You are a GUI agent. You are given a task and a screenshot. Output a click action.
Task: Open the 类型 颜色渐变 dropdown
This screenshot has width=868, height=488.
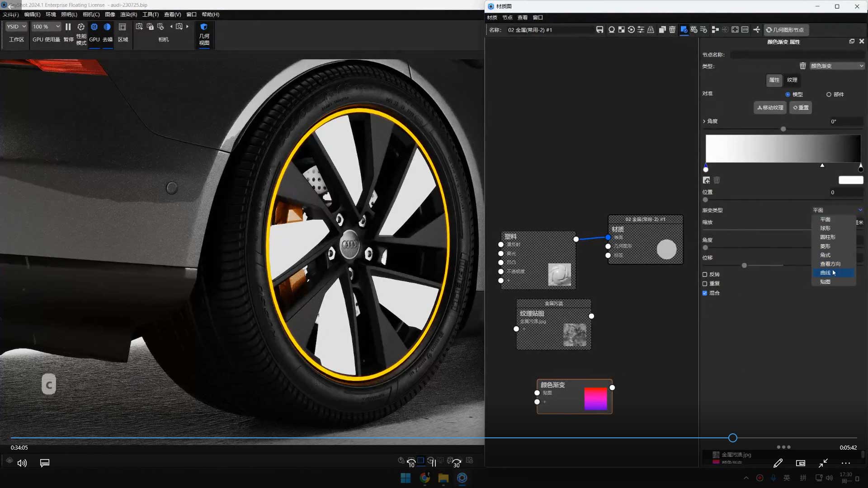(x=836, y=66)
